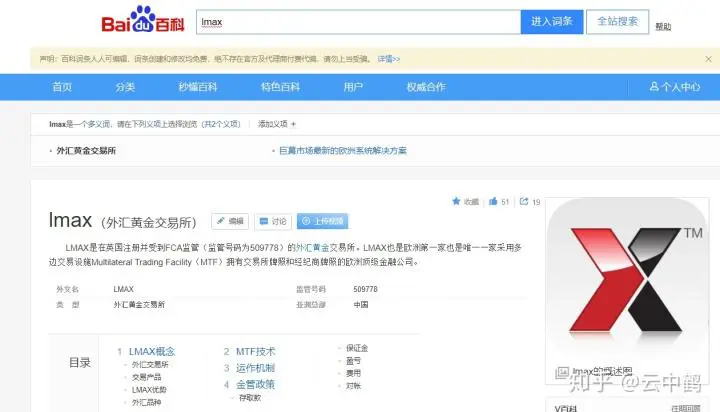The width and height of the screenshot is (720, 412).
Task: Open the 特色百科 nav item
Action: click(x=280, y=87)
